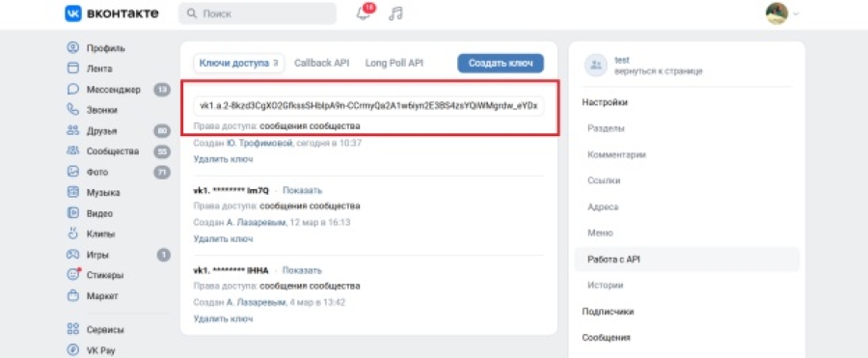Switch to the Callback API tab

[x=321, y=63]
